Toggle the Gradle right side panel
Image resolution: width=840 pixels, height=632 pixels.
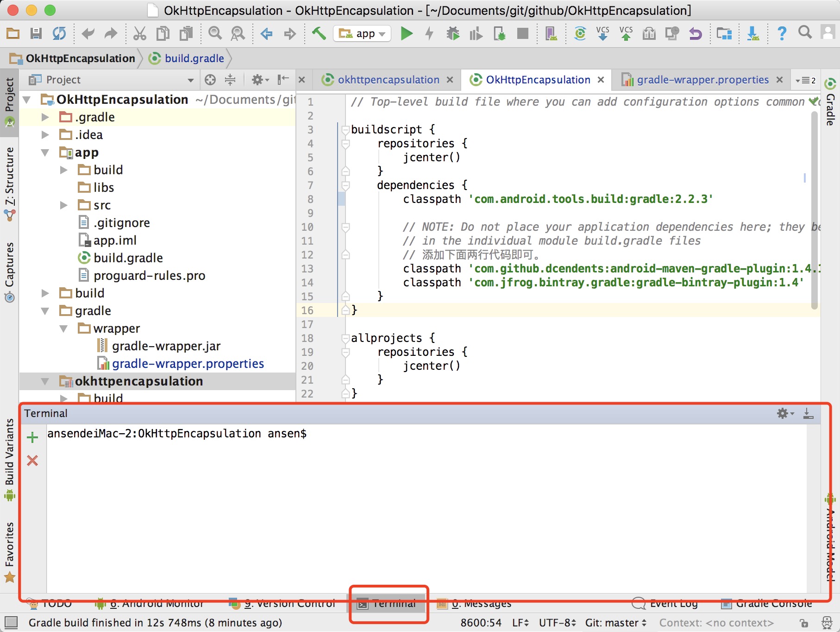[831, 102]
